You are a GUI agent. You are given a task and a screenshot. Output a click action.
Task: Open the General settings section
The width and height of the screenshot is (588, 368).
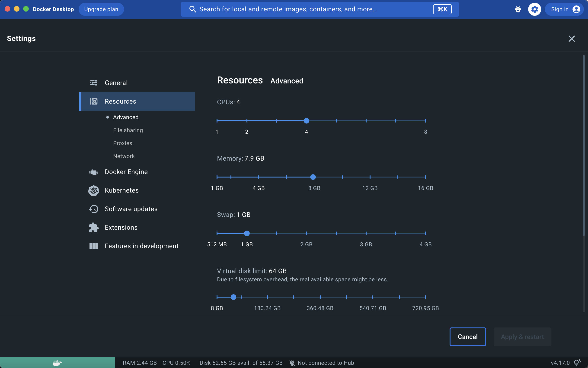coord(116,83)
